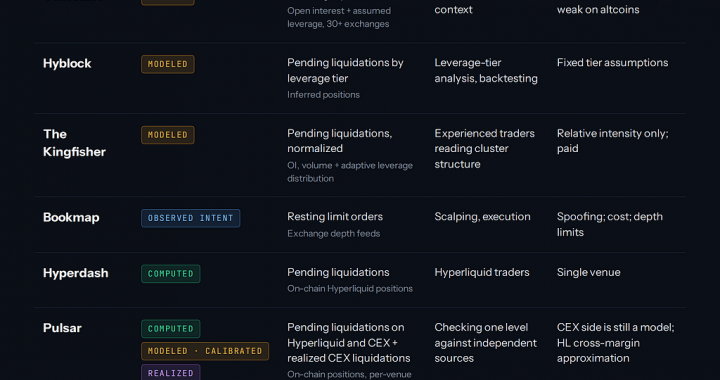
Task: Click 'Fixed tier assumptions' cell
Action: (613, 62)
